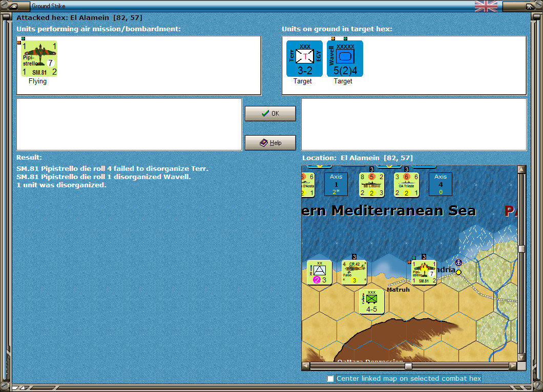Select the Wavell 5(2)4 HQ target unit

pos(345,58)
